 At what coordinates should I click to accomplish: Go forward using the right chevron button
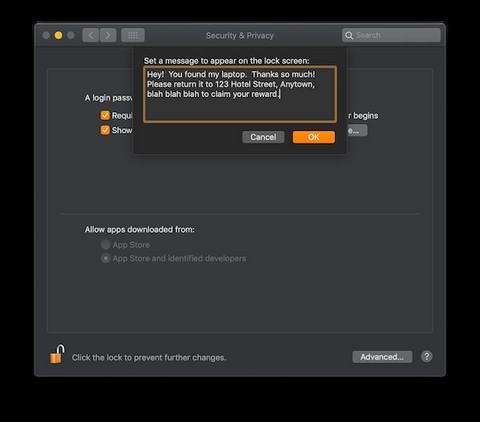pos(108,35)
